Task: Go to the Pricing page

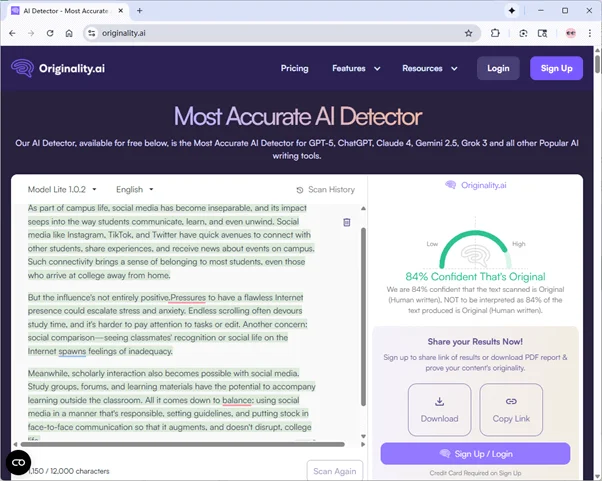Action: coord(294,69)
